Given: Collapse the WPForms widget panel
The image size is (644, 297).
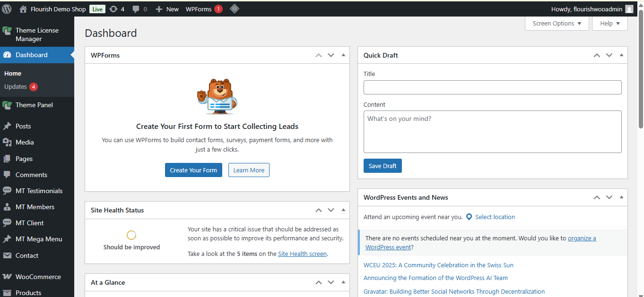Looking at the screenshot, I should (x=343, y=55).
